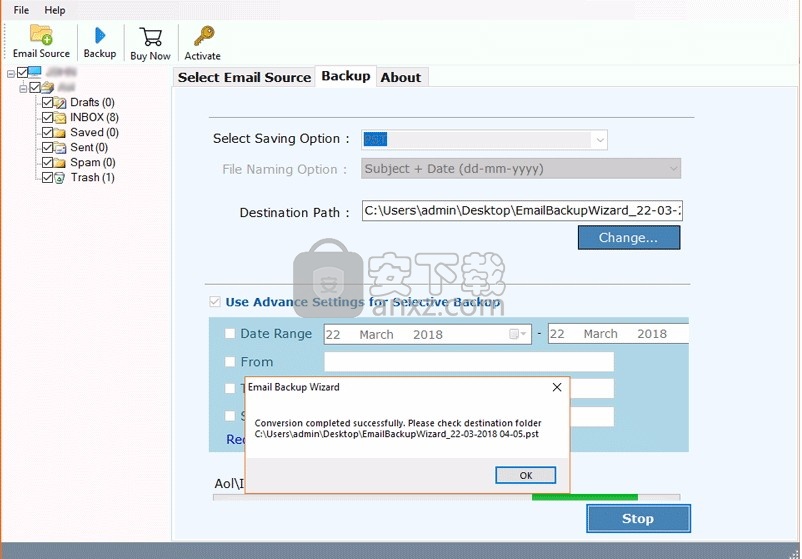Toggle Use Advance Settings checkbox
This screenshot has width=802, height=559.
215,302
